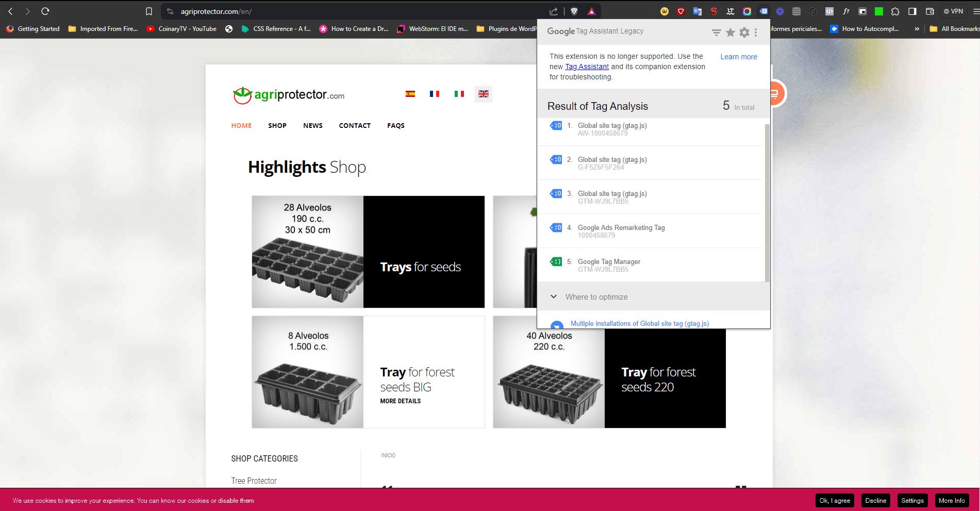Select third Global site tag GTM-WJ9L7BB5

click(x=650, y=197)
